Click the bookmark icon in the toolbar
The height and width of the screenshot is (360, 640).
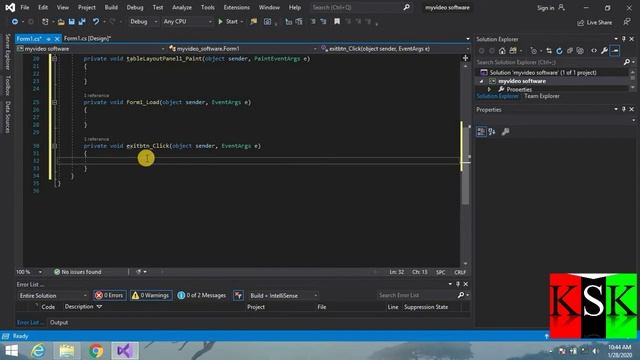(337, 22)
